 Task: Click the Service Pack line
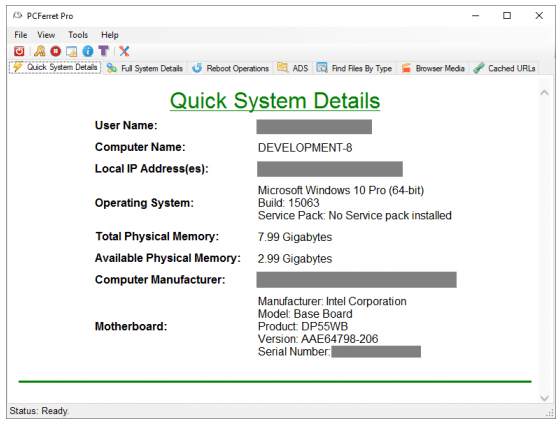click(355, 216)
